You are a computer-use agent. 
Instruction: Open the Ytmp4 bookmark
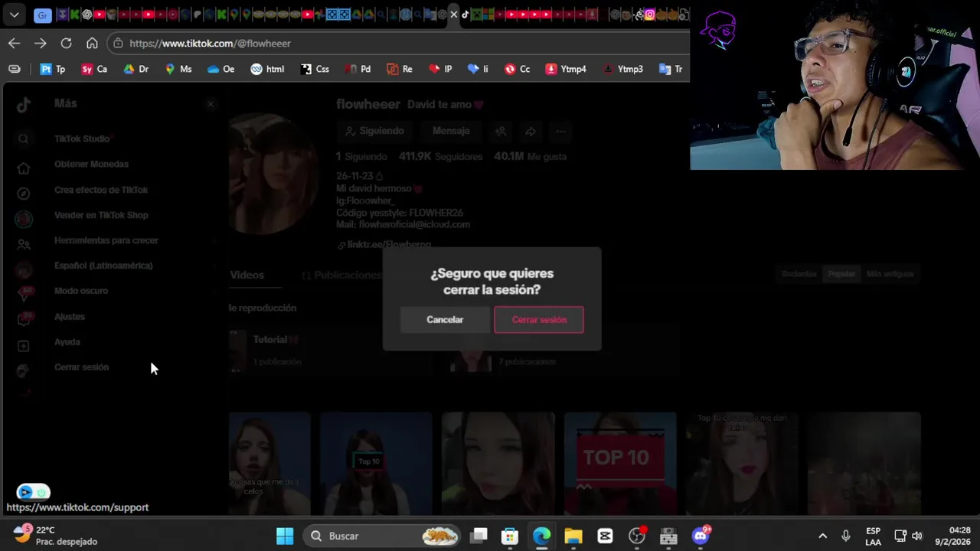click(x=566, y=69)
